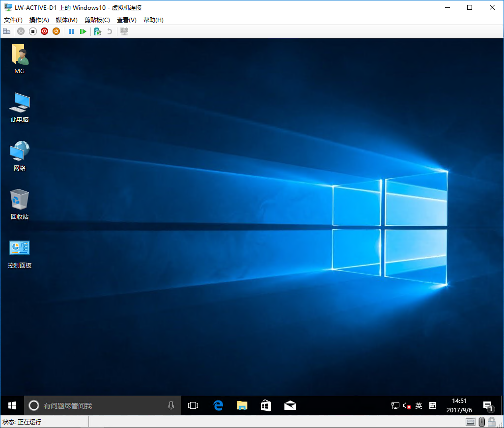Open the clock showing 14:51 2017/9/6
The image size is (504, 428).
459,405
